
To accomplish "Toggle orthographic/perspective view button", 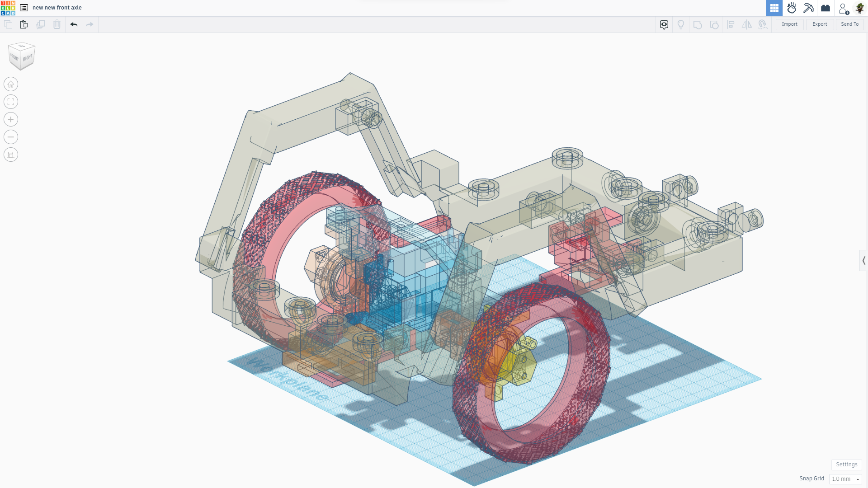I will [x=11, y=155].
